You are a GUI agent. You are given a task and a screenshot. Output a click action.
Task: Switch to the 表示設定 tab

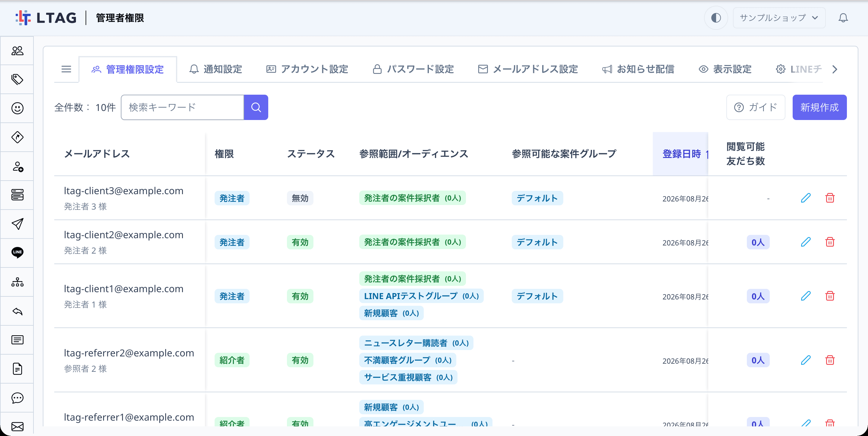(725, 69)
